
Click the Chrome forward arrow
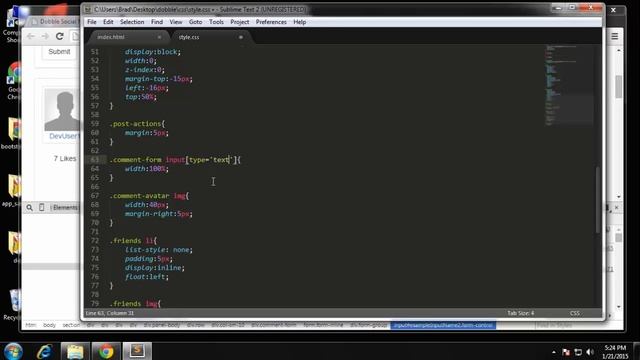45,36
